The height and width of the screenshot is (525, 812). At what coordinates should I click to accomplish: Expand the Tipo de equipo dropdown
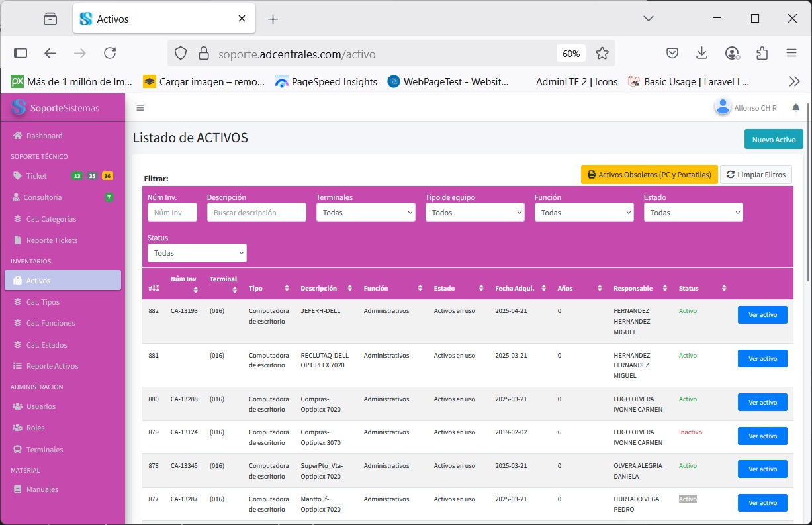(474, 213)
